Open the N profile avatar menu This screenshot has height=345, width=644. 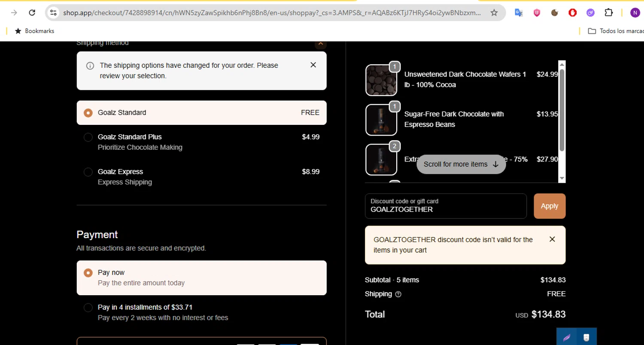coord(635,12)
